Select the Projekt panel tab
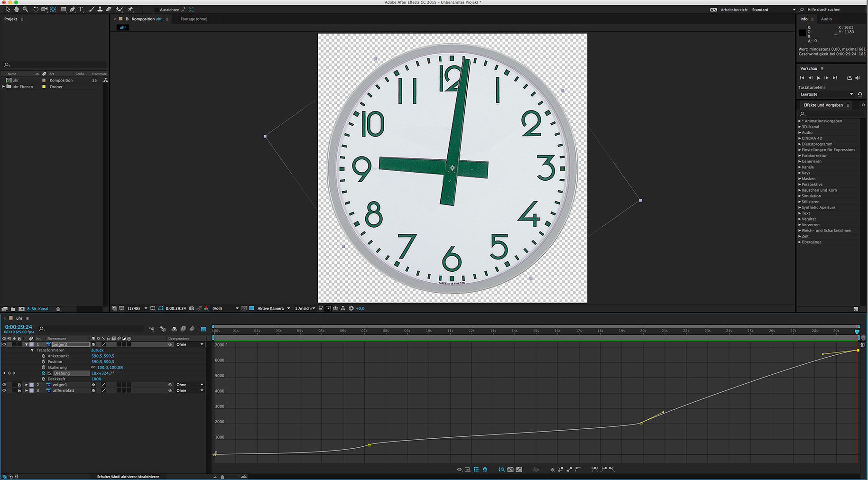 (10, 19)
